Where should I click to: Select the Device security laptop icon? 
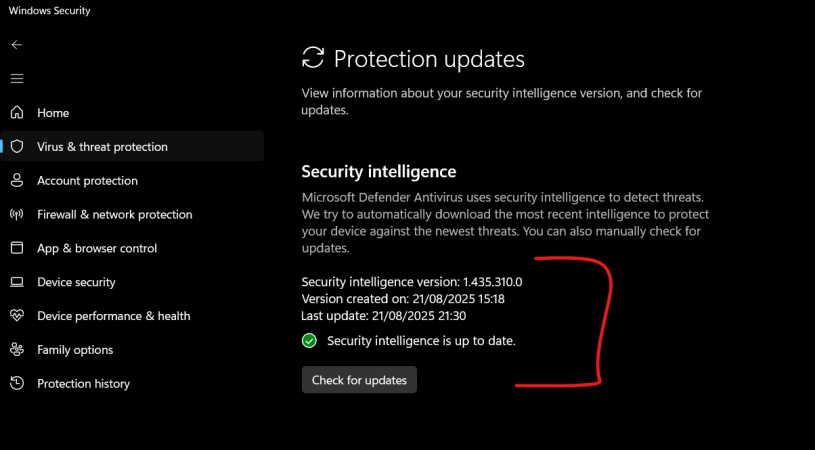(x=16, y=282)
